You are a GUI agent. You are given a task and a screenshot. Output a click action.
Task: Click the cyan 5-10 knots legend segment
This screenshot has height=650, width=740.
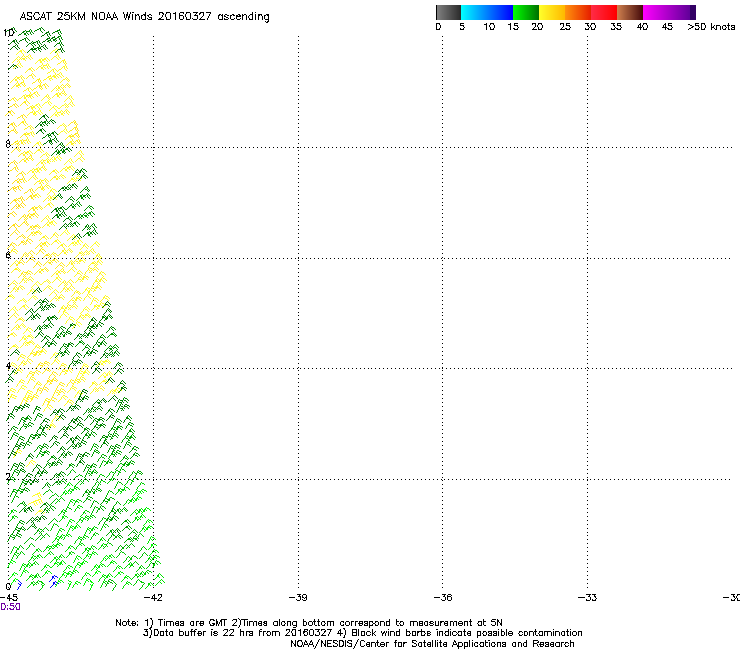474,12
